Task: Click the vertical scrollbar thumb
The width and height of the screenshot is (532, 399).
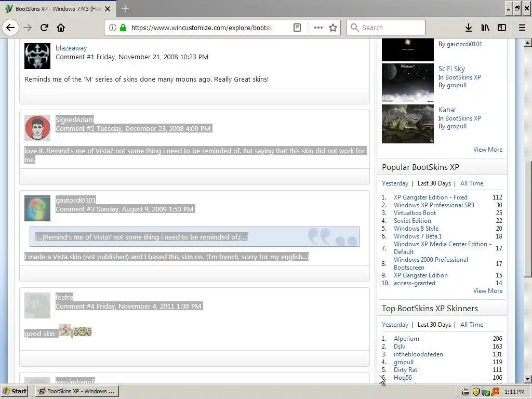Action: [527, 219]
